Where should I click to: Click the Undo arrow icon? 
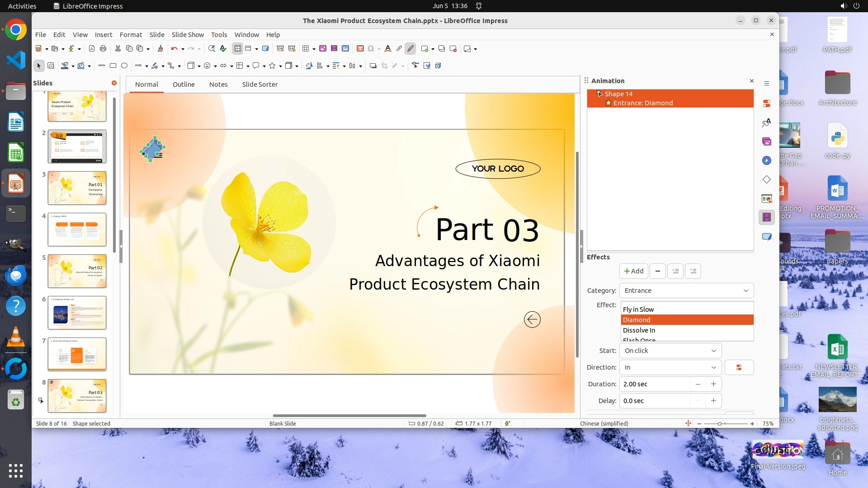(174, 49)
